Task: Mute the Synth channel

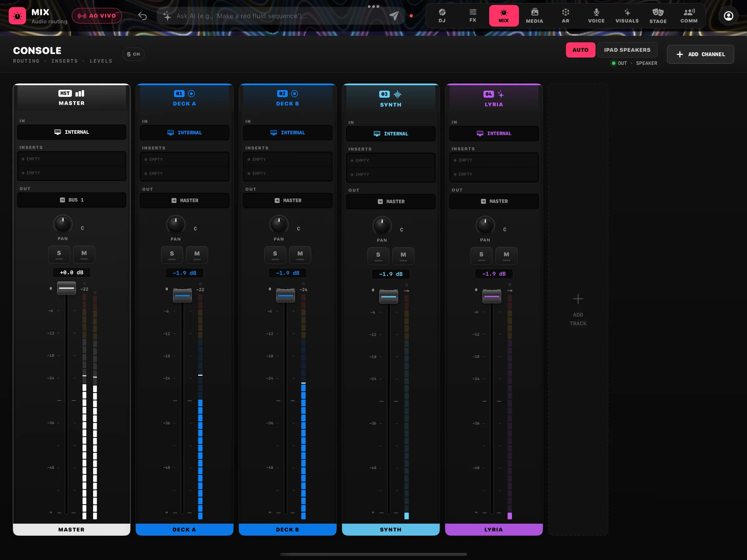Action: (x=403, y=256)
